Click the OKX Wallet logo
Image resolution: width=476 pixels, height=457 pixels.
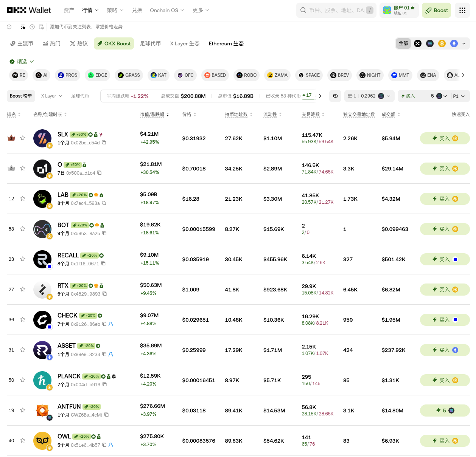click(x=29, y=10)
